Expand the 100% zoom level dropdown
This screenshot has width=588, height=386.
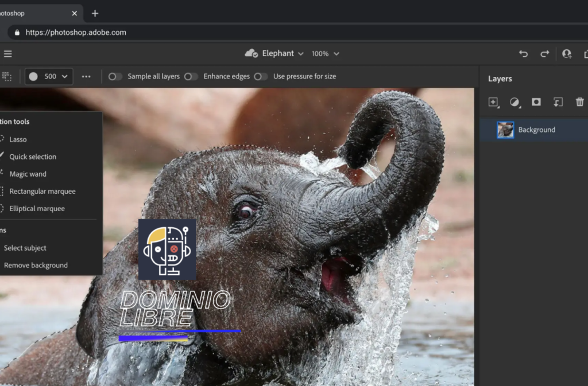click(325, 53)
